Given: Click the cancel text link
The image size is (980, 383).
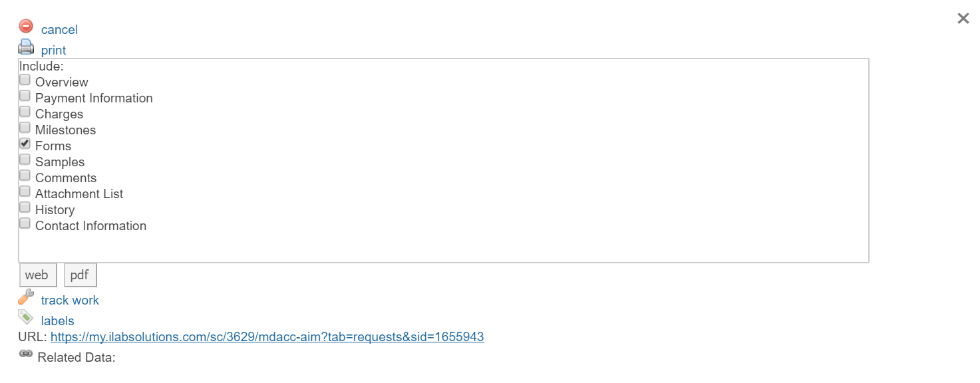Looking at the screenshot, I should (x=59, y=30).
